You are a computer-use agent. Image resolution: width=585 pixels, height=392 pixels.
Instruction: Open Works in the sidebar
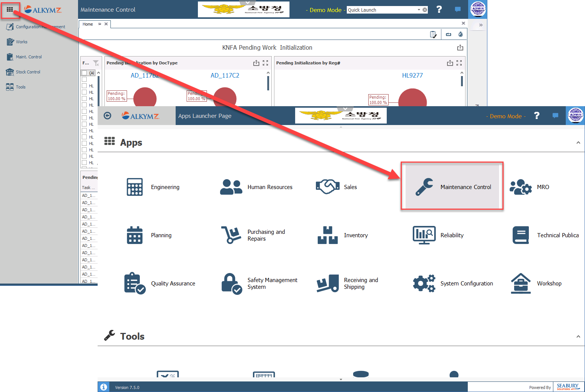(21, 42)
